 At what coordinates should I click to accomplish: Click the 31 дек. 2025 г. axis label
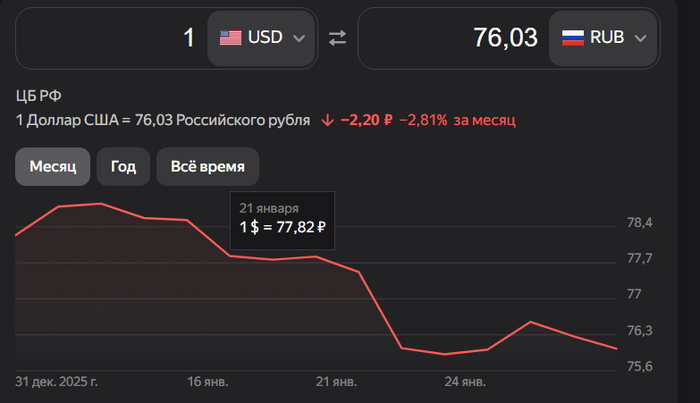tap(57, 382)
